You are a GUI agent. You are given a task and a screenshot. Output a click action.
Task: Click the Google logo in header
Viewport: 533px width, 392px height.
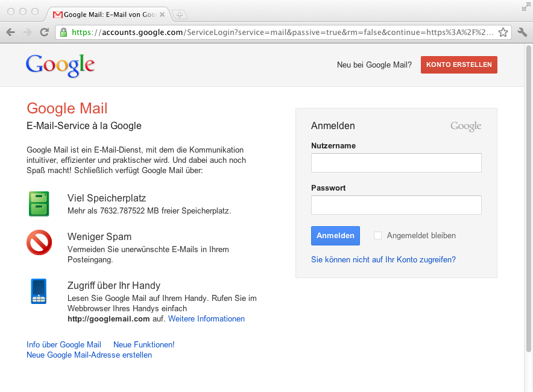pyautogui.click(x=60, y=65)
